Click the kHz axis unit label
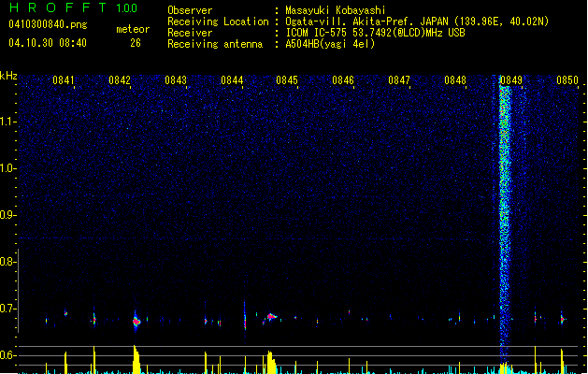 pyautogui.click(x=8, y=76)
